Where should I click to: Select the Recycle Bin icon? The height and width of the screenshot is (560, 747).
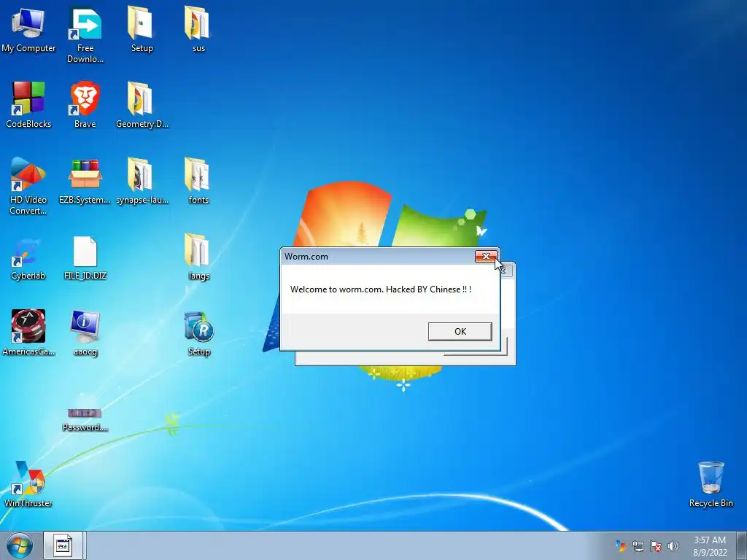[711, 484]
